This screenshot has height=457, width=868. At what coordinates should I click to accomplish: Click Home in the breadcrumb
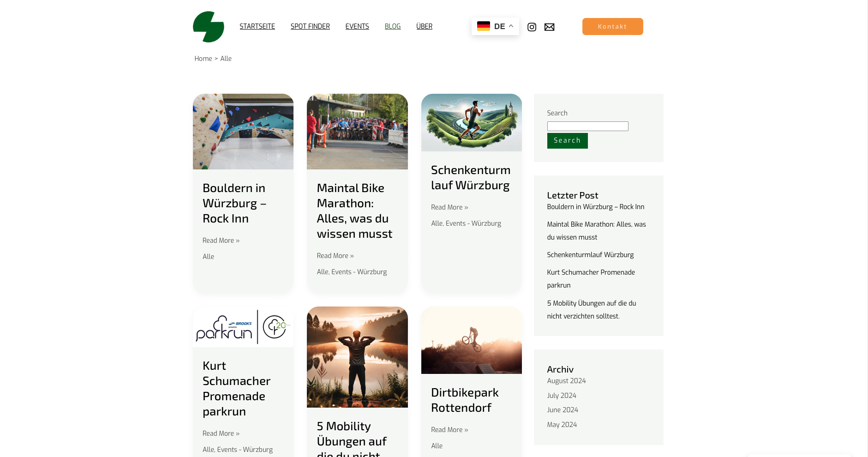click(x=203, y=59)
